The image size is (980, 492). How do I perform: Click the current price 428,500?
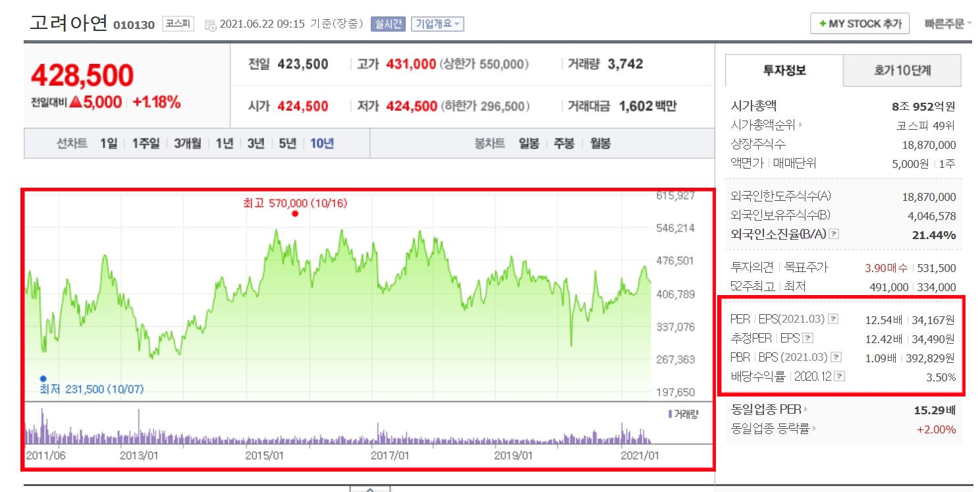pyautogui.click(x=82, y=76)
